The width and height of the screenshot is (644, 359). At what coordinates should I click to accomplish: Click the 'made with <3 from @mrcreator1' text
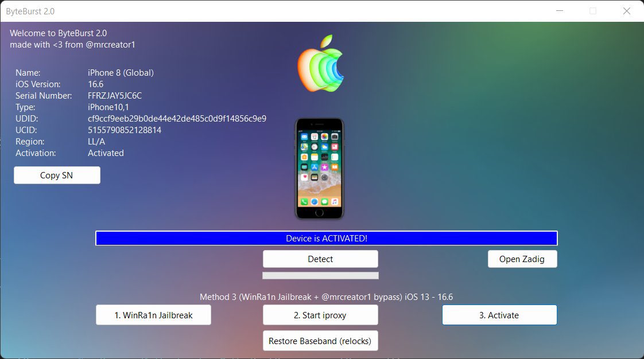73,45
